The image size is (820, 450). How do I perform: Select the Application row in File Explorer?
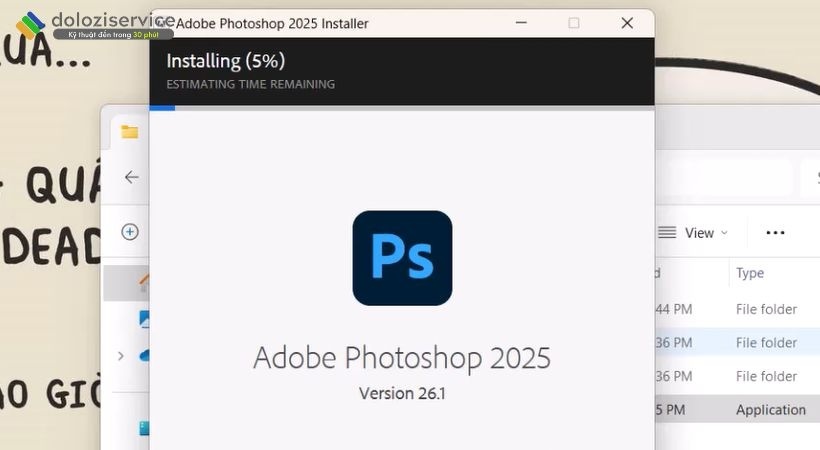tap(737, 410)
